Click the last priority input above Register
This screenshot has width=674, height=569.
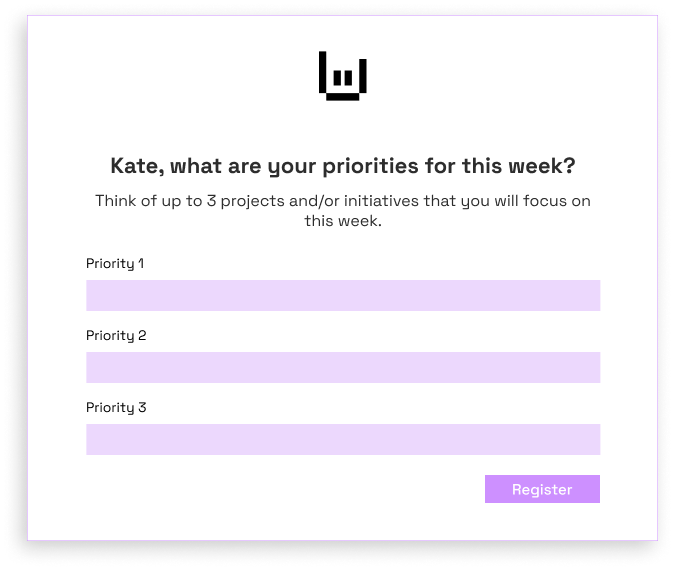(342, 439)
